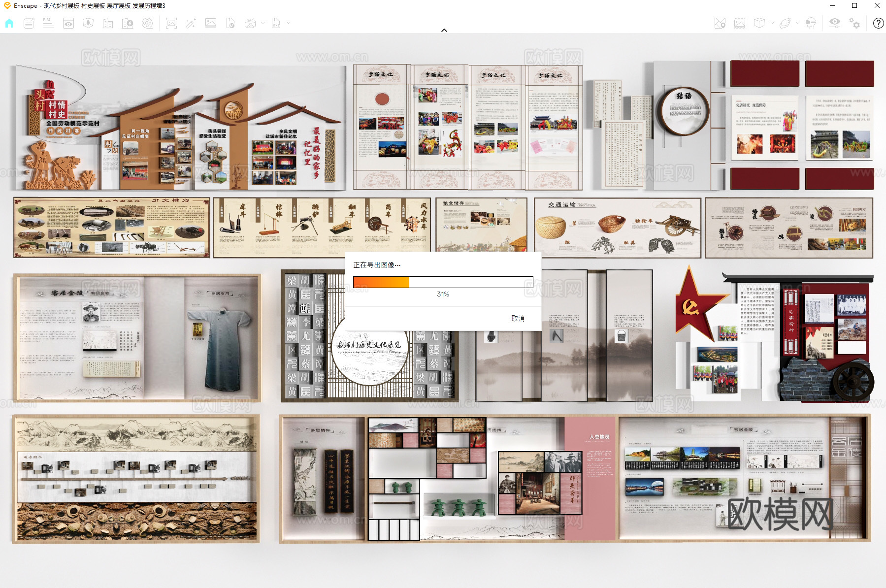Collapse the toolbar with the chevron
The image size is (886, 588).
coord(444,31)
